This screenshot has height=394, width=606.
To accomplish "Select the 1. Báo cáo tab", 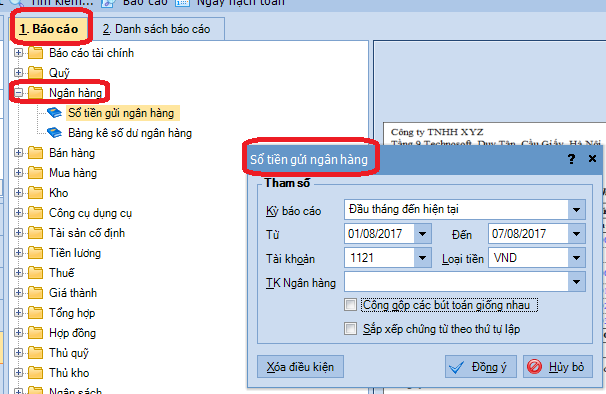I will point(49,29).
